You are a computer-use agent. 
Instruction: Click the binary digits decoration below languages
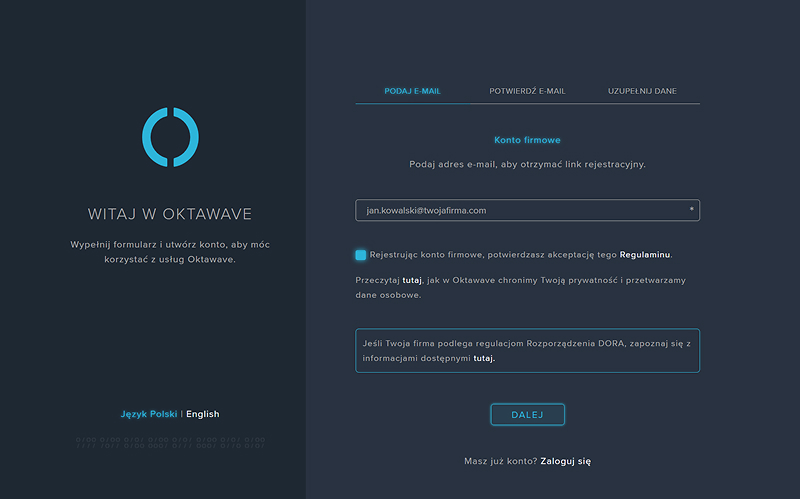170,441
